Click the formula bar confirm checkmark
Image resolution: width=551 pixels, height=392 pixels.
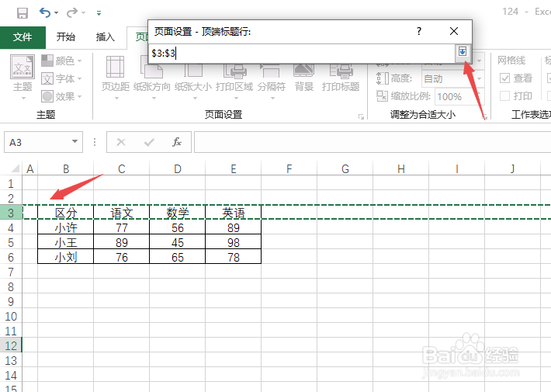[149, 142]
